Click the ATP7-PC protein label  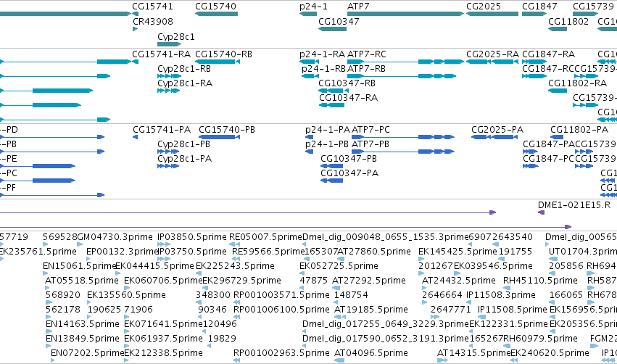pyautogui.click(x=370, y=130)
